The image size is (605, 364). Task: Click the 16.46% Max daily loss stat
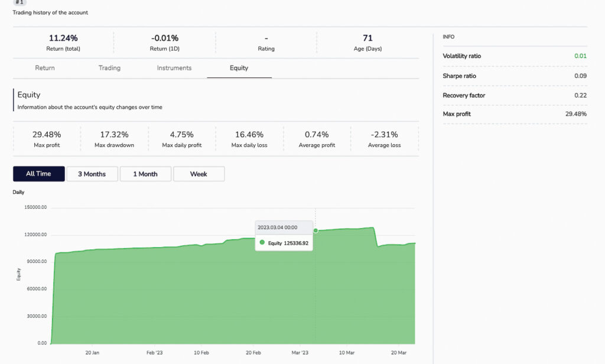(249, 139)
